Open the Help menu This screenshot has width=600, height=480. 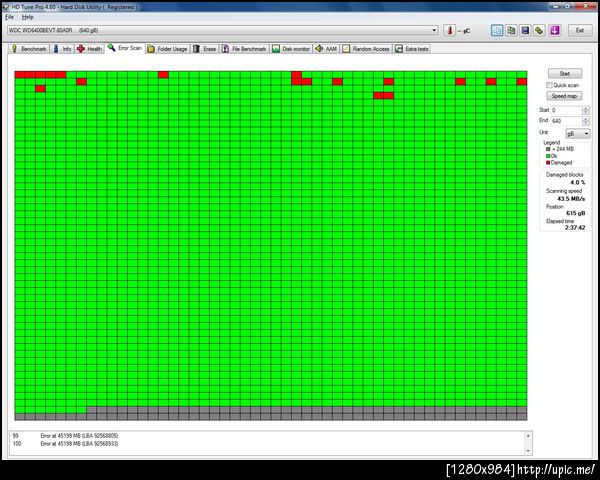pos(28,17)
